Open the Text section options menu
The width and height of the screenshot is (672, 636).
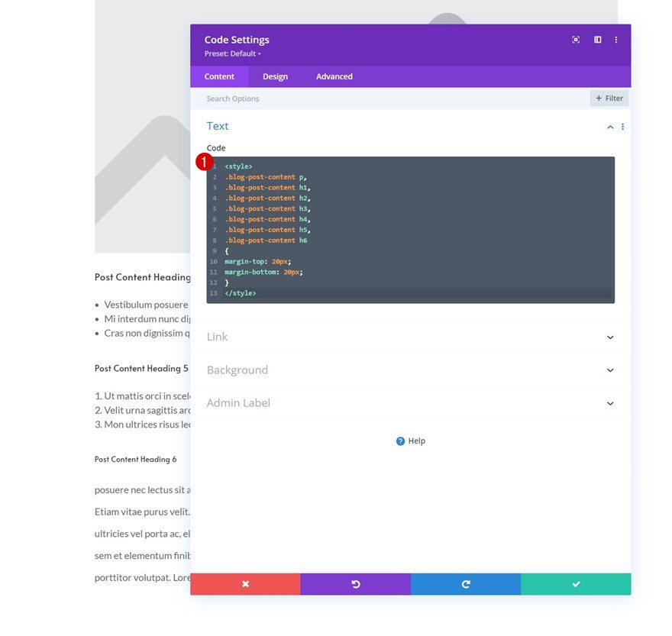click(622, 126)
